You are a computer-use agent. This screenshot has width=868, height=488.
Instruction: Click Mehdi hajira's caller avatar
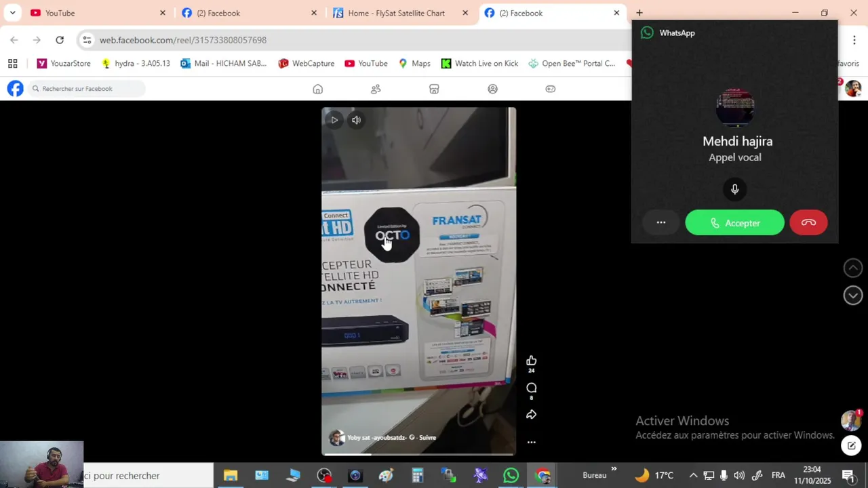735,107
